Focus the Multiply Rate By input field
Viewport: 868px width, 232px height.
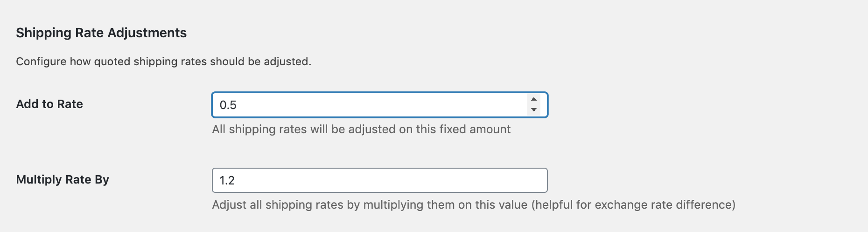[x=379, y=180]
